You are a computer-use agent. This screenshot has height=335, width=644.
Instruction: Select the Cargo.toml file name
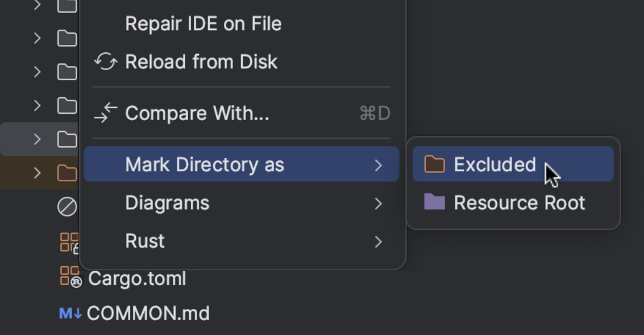(137, 279)
